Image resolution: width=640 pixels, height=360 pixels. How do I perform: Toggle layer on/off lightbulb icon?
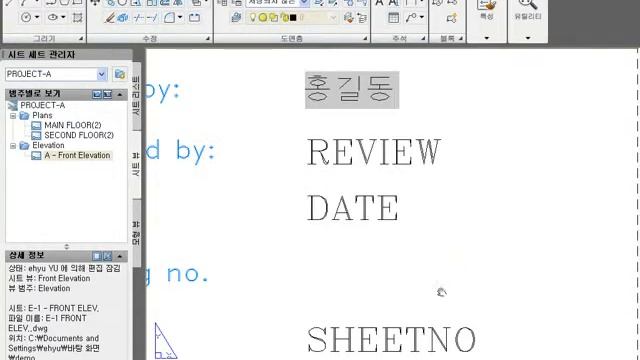253,18
